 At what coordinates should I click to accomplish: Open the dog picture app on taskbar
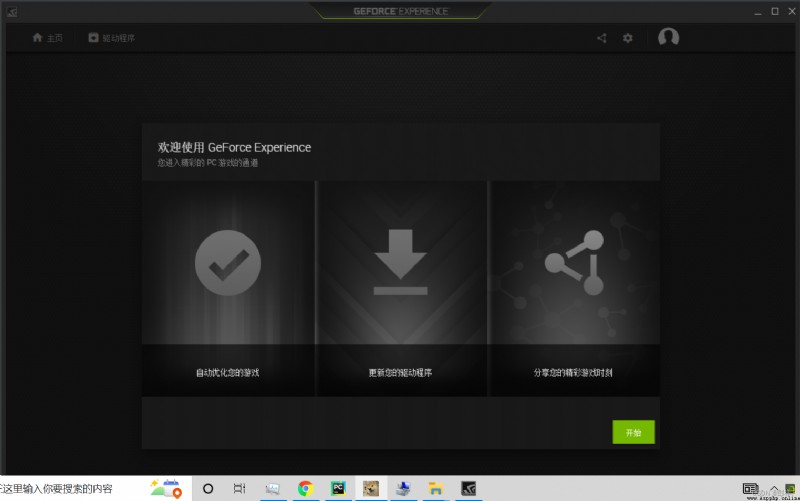click(371, 489)
